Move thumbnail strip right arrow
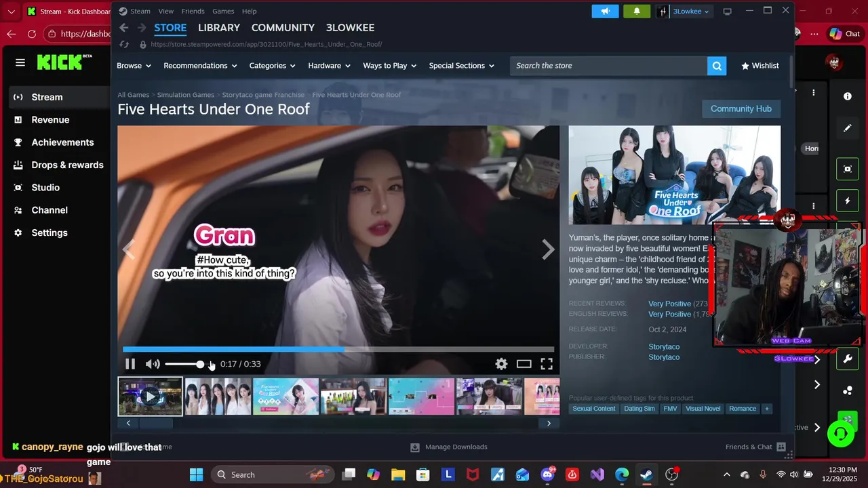The height and width of the screenshot is (488, 868). click(x=549, y=424)
